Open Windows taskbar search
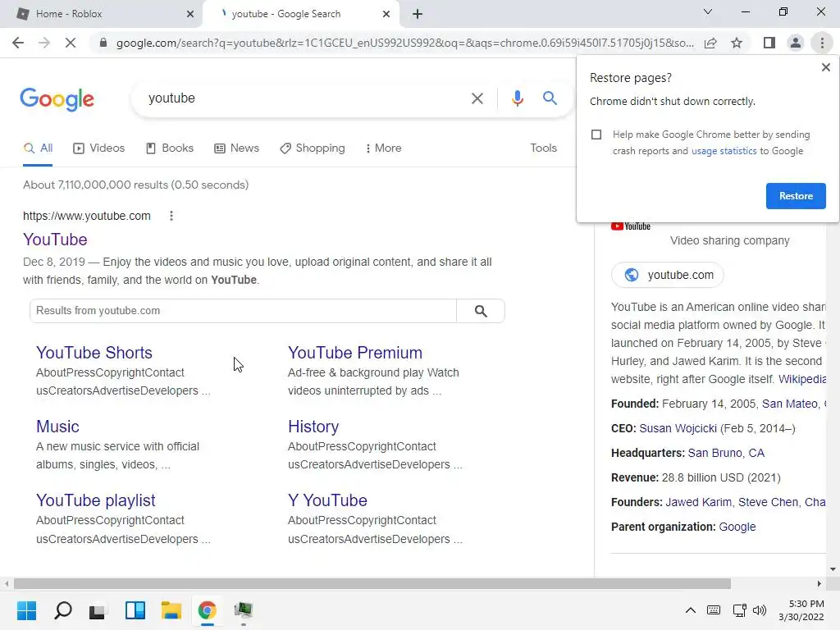The image size is (840, 630). coord(62,610)
